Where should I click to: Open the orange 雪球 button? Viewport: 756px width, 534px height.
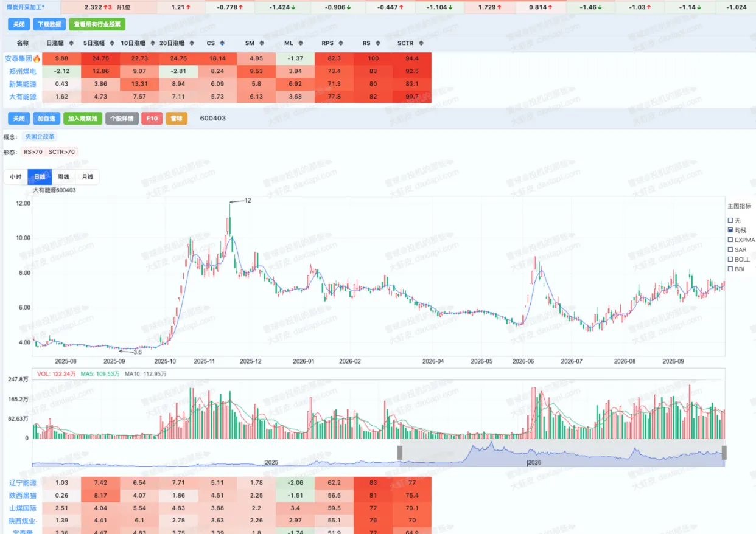(177, 118)
